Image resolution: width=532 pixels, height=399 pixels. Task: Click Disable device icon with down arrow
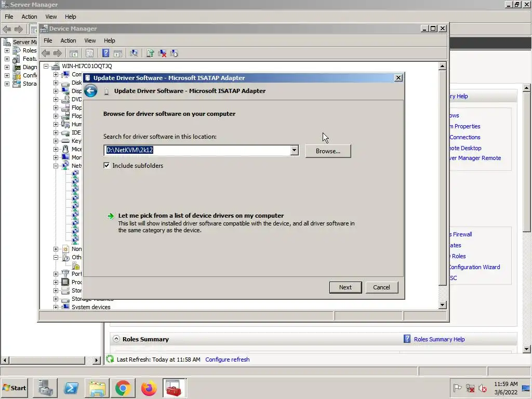[174, 54]
